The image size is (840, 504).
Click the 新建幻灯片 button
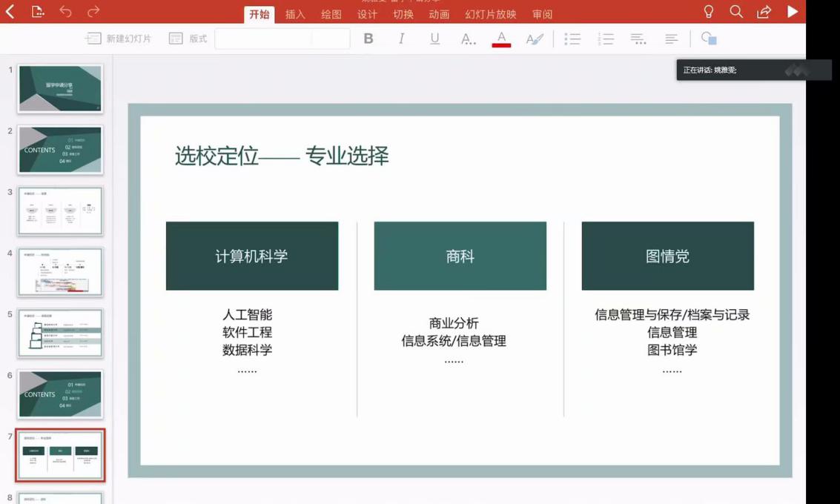(119, 39)
